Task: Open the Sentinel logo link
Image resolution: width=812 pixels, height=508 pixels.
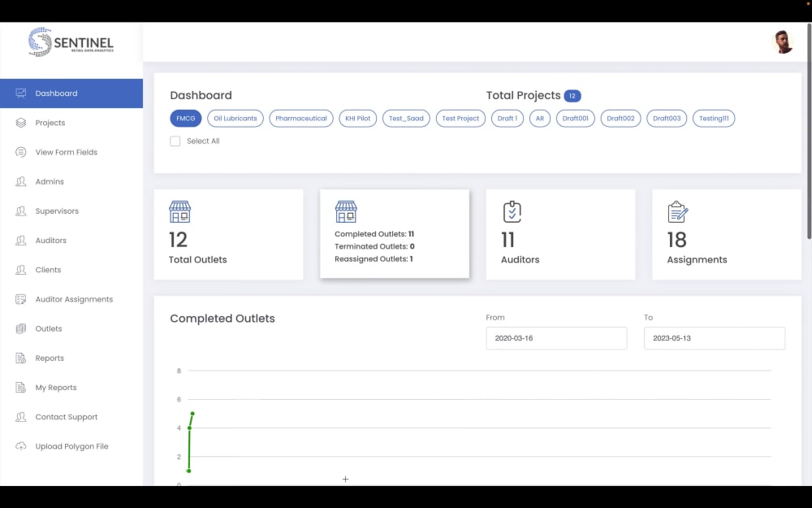Action: click(x=71, y=41)
